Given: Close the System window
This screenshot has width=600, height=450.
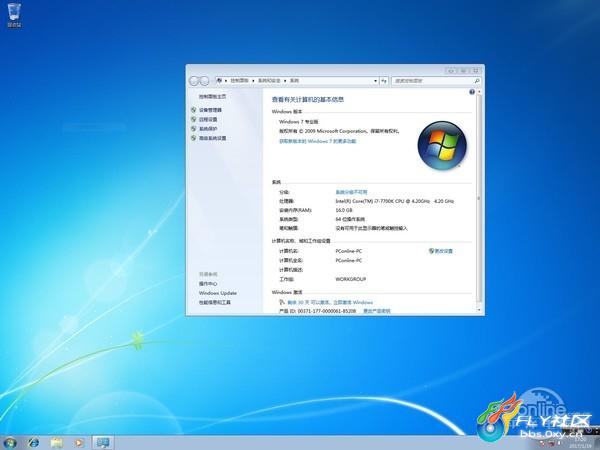Looking at the screenshot, I should pos(476,70).
